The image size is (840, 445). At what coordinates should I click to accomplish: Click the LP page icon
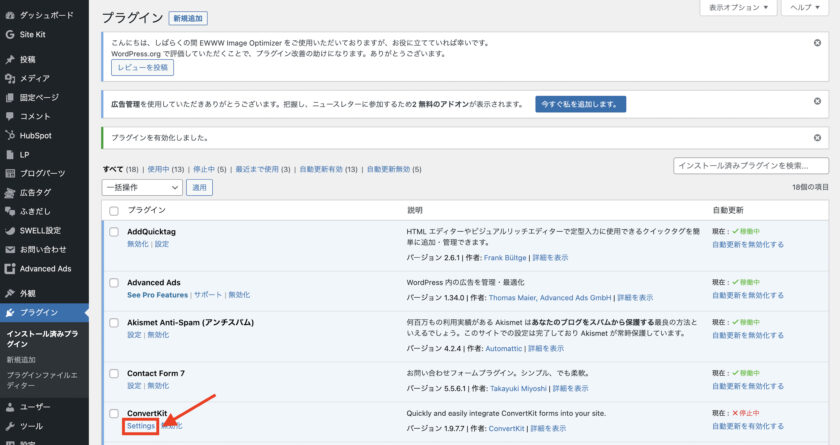coord(10,155)
